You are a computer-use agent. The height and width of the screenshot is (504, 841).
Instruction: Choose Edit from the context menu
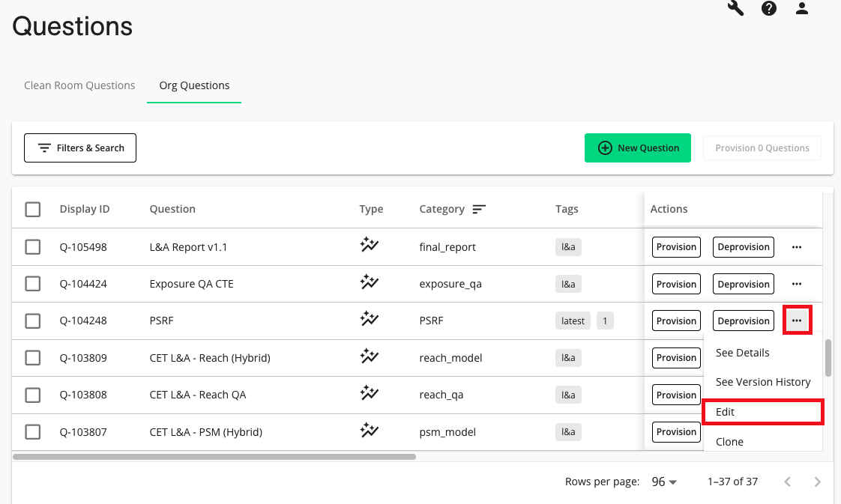(x=763, y=412)
